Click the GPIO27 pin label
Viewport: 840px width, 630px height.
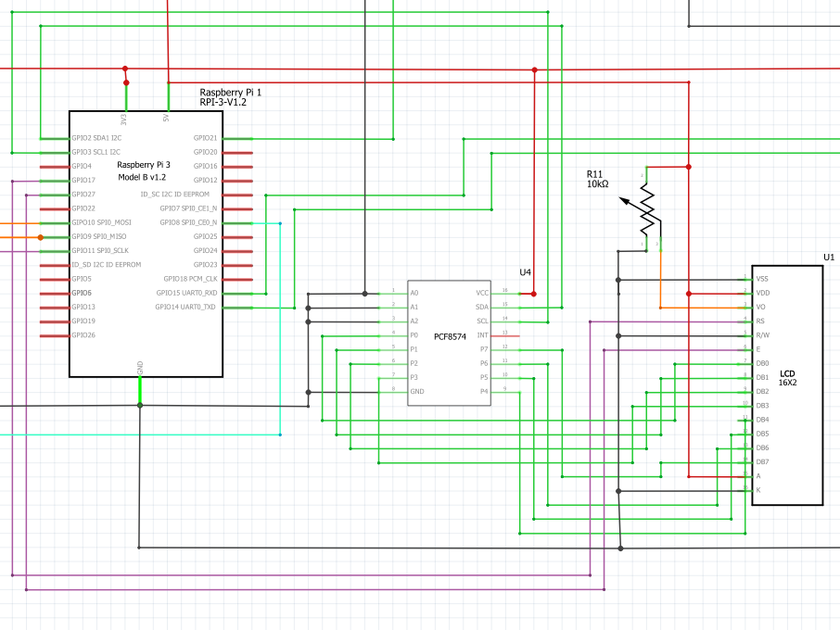point(83,195)
